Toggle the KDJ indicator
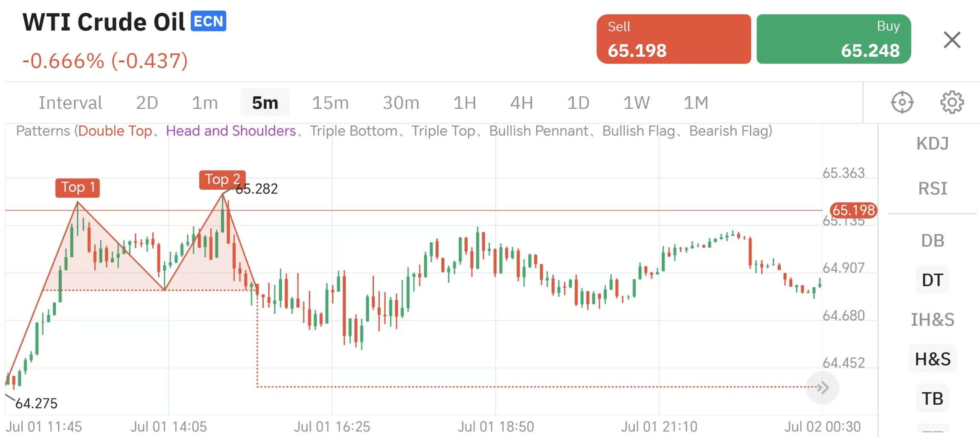980x437 pixels. 932,144
